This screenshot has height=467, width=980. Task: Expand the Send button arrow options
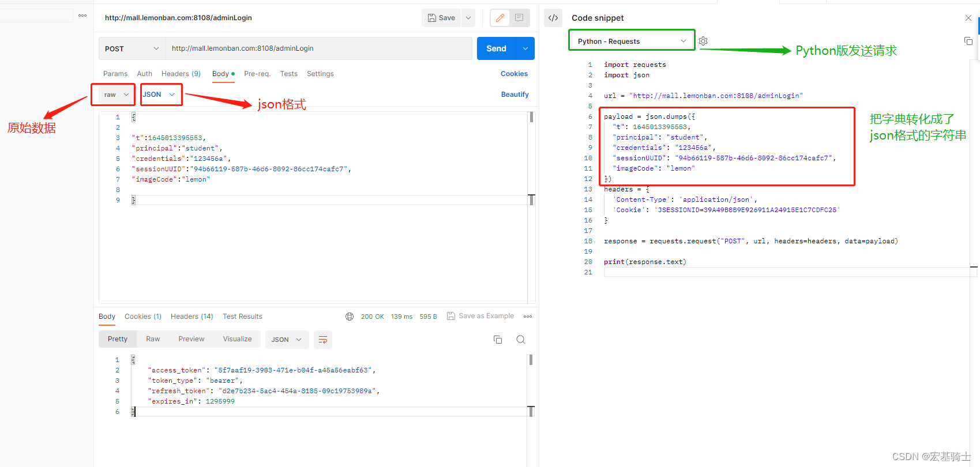525,48
